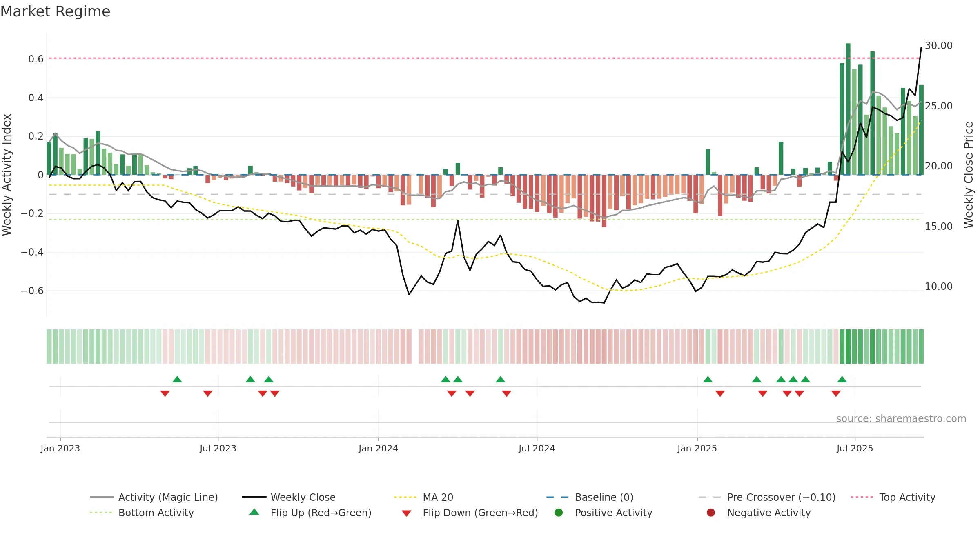Click the Bottom Activity legend entry
This screenshot has height=551, width=980.
coord(142,513)
